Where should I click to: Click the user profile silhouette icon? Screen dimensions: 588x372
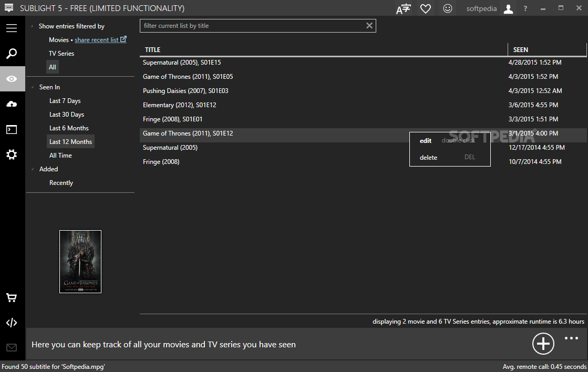coord(508,8)
